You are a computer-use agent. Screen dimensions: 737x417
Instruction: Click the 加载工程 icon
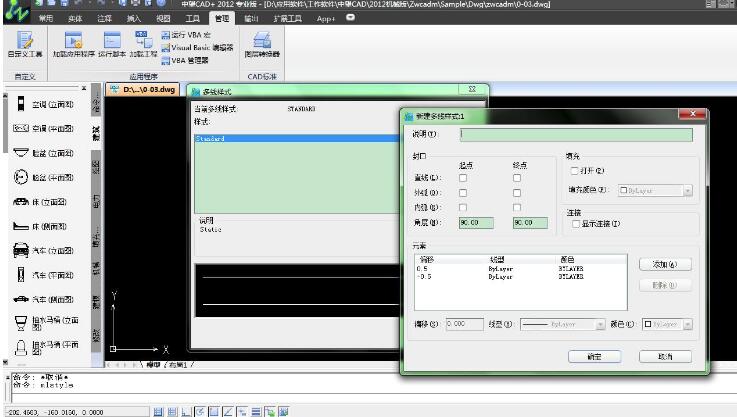click(142, 44)
